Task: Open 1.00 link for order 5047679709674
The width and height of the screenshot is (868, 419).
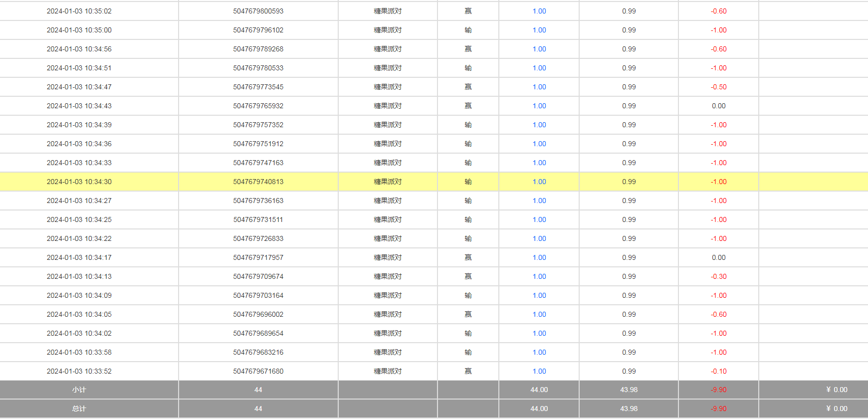Action: click(539, 276)
